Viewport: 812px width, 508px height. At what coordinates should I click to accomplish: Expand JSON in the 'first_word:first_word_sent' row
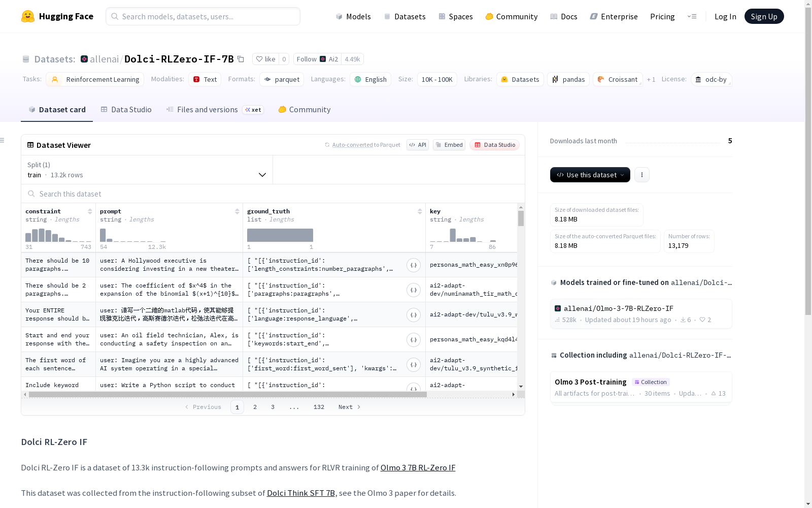click(x=414, y=365)
